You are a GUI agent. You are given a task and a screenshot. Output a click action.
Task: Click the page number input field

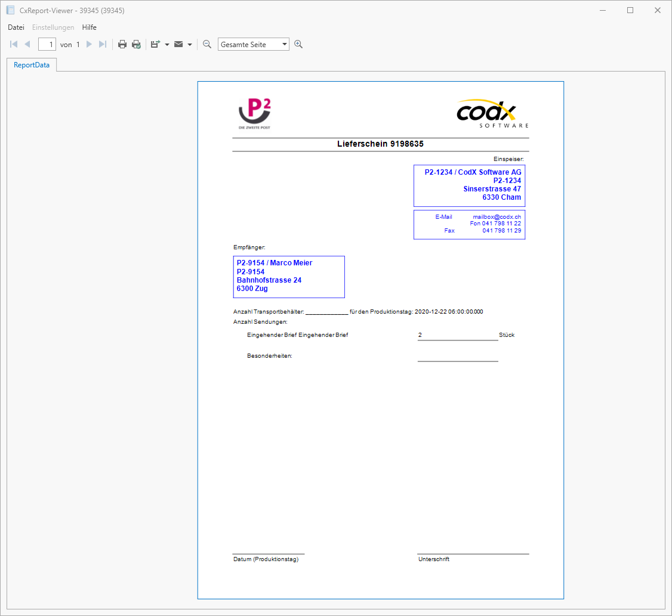pyautogui.click(x=47, y=44)
